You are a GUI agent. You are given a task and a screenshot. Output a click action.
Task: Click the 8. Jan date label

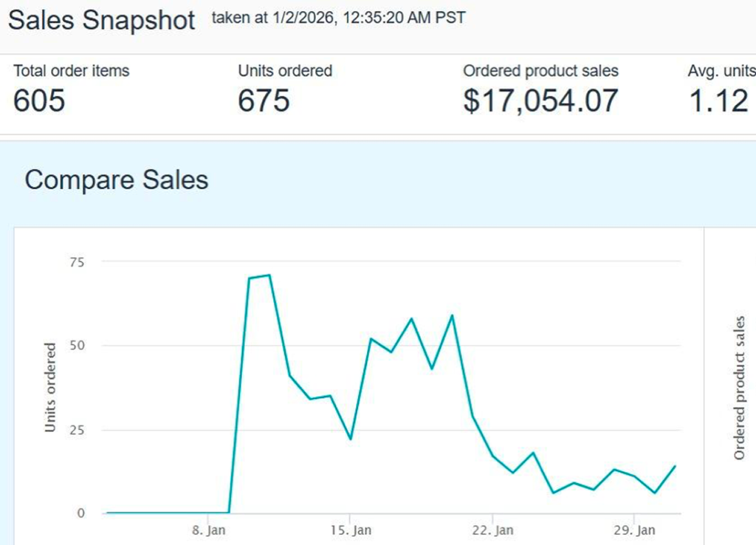point(208,530)
